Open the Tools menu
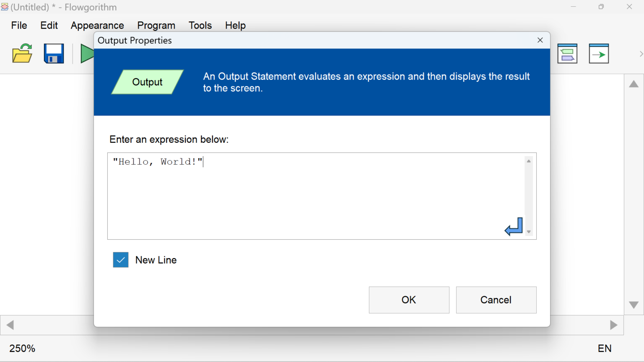The image size is (644, 362). 200,26
